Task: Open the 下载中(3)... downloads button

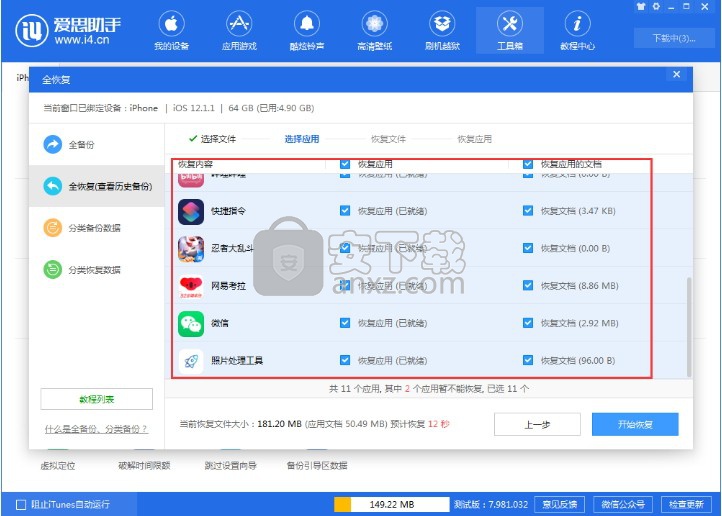Action: coord(673,38)
